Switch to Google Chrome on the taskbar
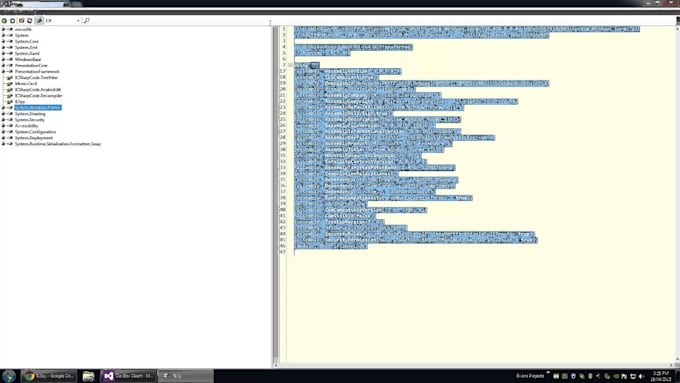The width and height of the screenshot is (680, 383). (49, 376)
